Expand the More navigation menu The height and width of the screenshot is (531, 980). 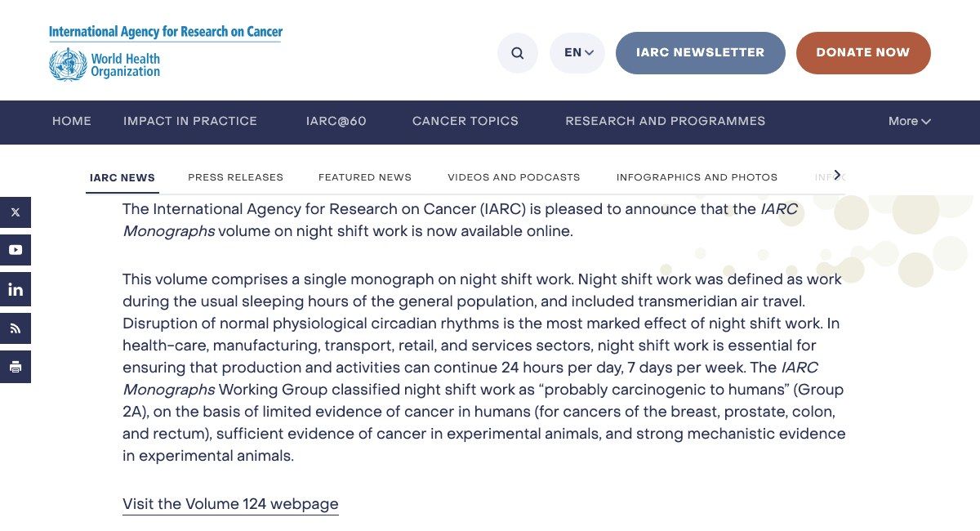point(909,121)
